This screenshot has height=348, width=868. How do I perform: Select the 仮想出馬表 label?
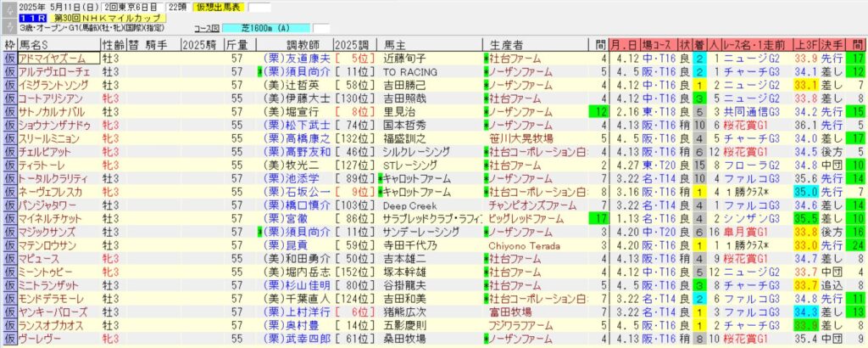pos(220,7)
